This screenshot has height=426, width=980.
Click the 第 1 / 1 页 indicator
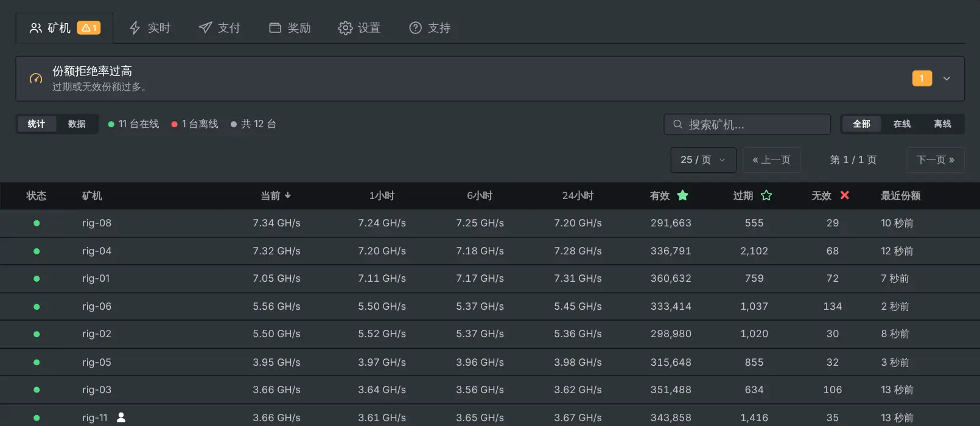tap(853, 160)
